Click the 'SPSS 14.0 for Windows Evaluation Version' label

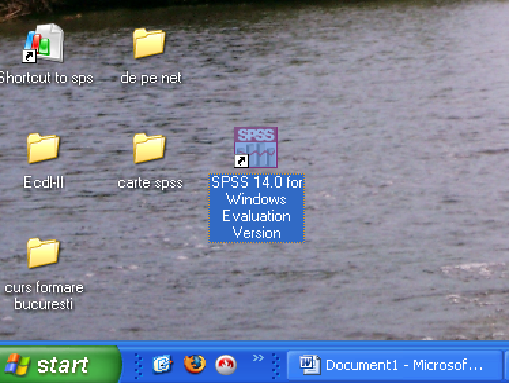pos(256,208)
